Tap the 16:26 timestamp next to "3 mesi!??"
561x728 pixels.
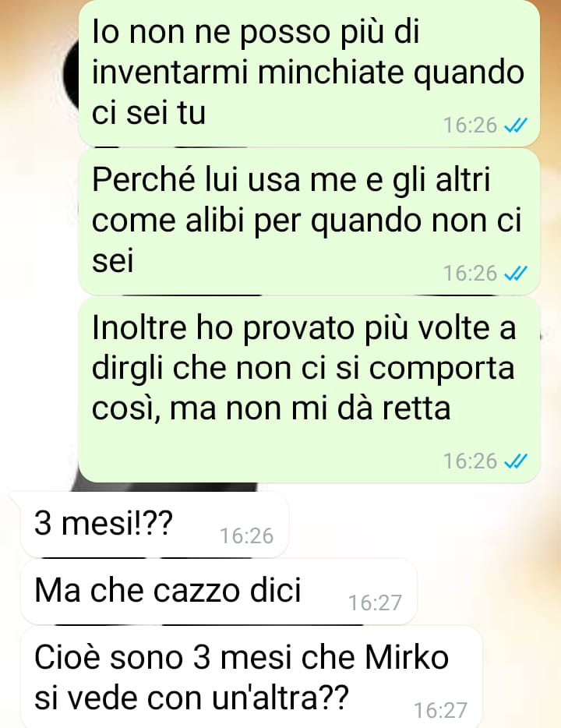click(246, 535)
